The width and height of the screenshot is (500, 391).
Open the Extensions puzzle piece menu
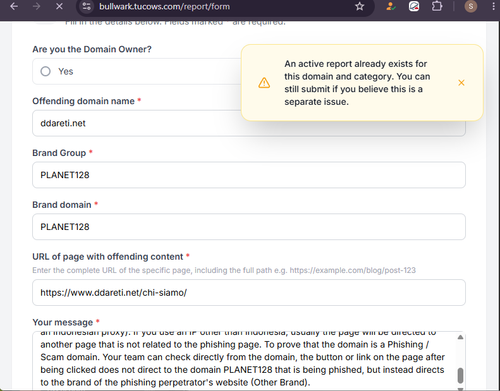437,6
